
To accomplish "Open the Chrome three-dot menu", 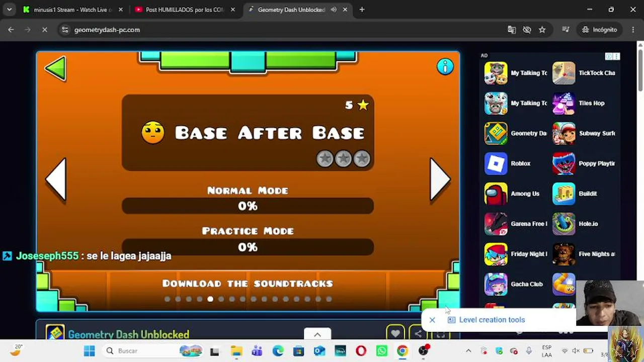I will point(633,30).
